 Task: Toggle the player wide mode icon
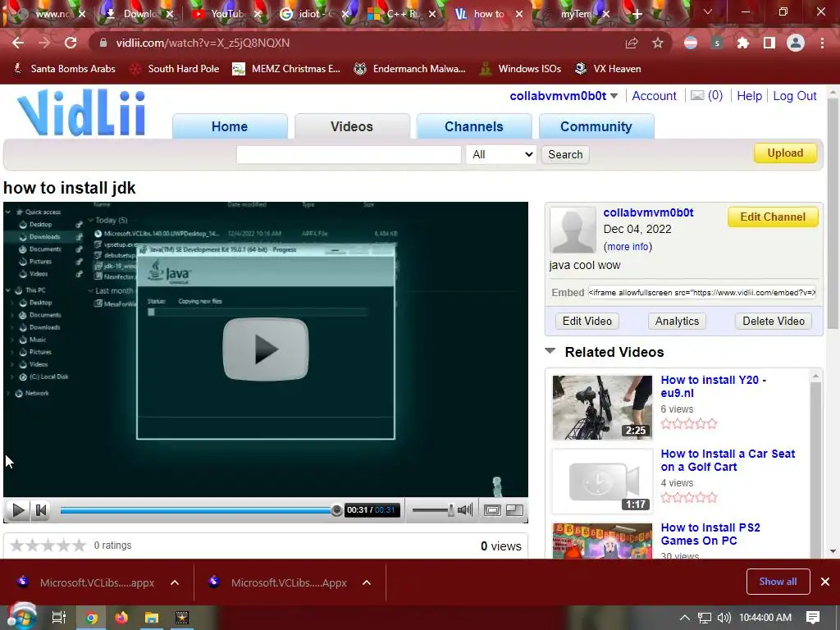coord(492,510)
